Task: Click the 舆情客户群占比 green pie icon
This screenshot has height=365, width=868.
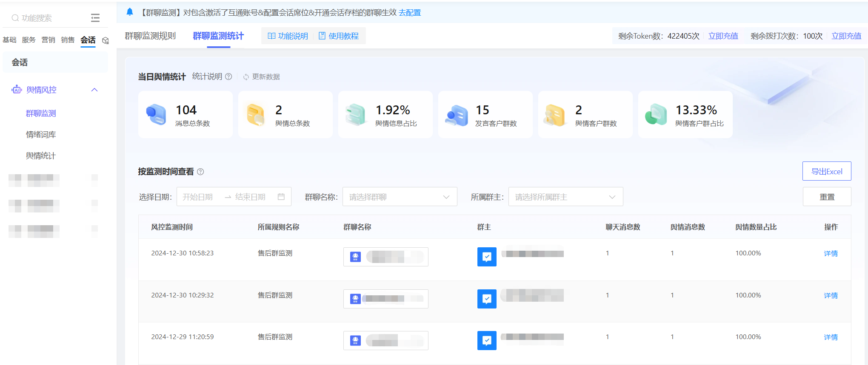Action: (x=656, y=114)
